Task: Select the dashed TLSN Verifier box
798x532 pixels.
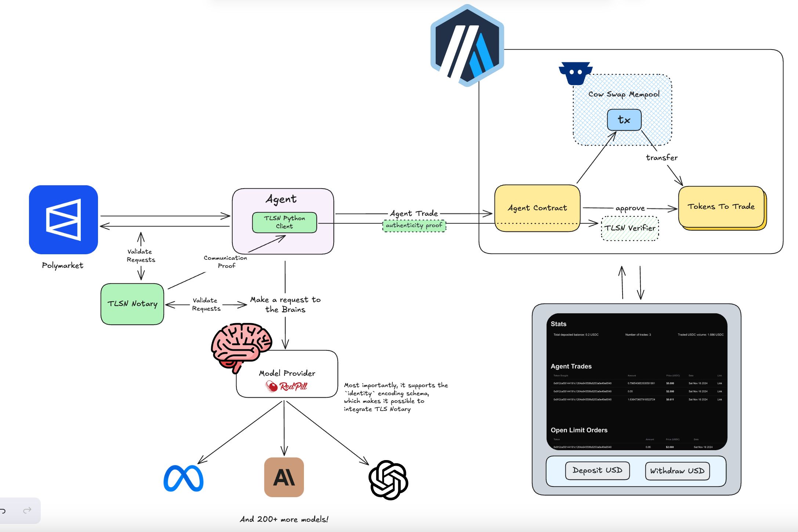Action: click(x=630, y=228)
